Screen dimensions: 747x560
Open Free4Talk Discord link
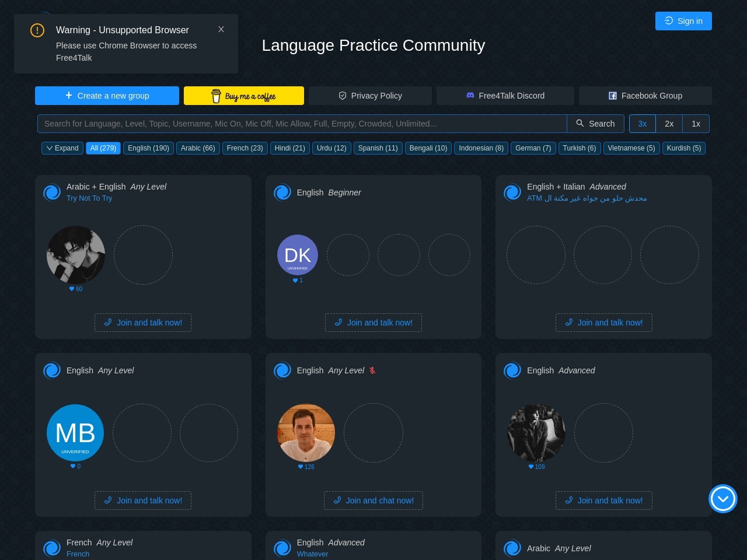coord(505,96)
